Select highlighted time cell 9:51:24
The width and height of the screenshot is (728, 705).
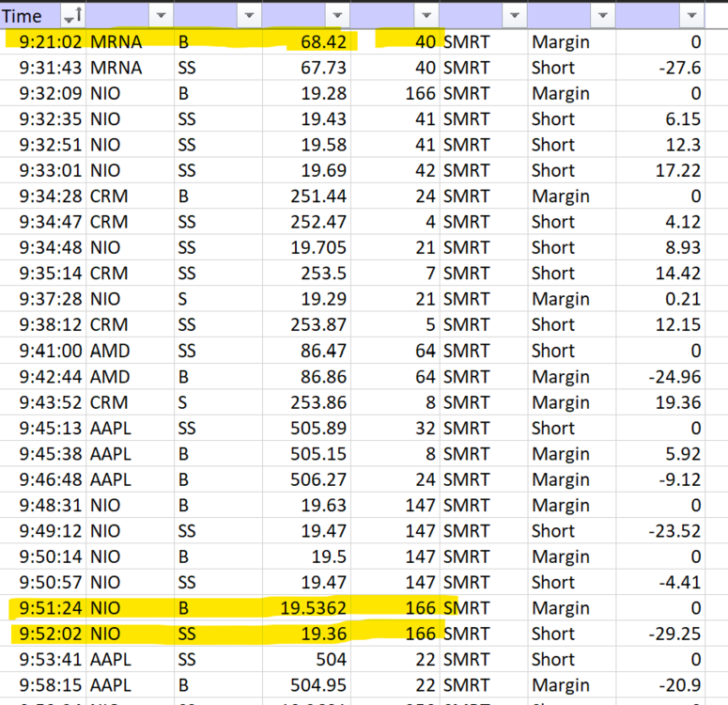43,608
